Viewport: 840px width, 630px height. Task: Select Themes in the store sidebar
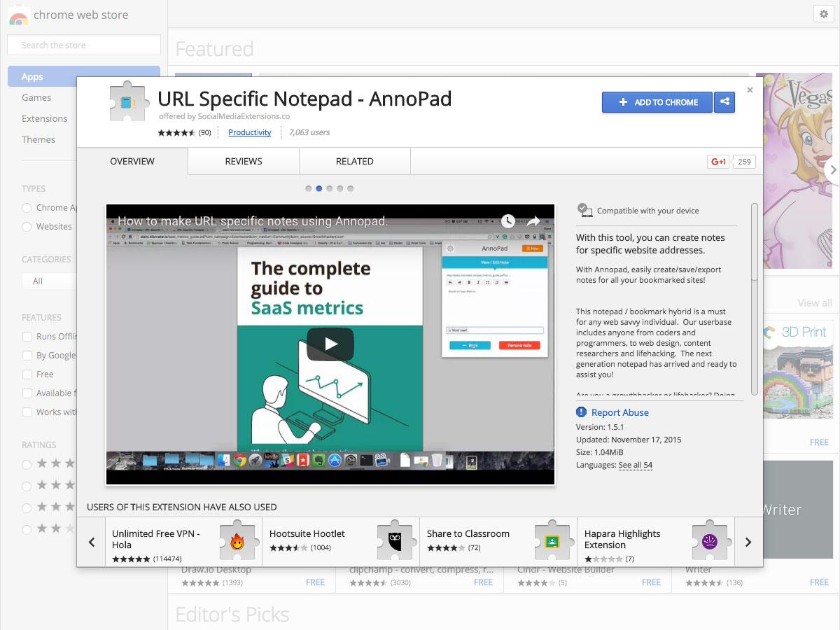point(38,139)
